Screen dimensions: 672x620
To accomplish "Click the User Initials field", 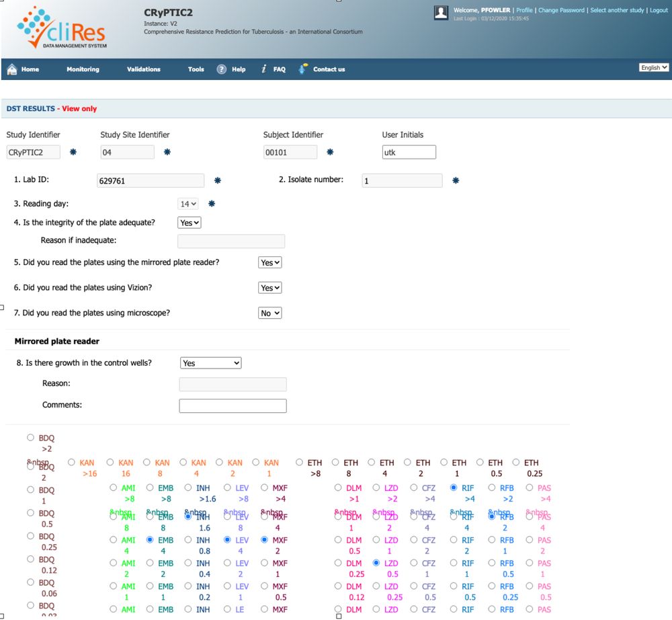I will pos(409,152).
